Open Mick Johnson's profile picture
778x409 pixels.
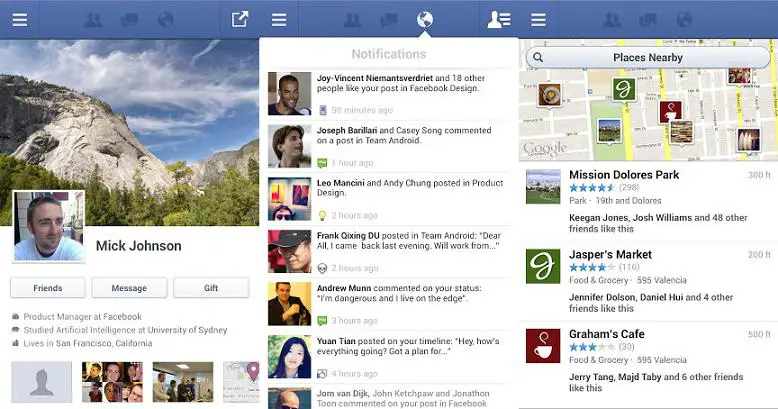(48, 226)
